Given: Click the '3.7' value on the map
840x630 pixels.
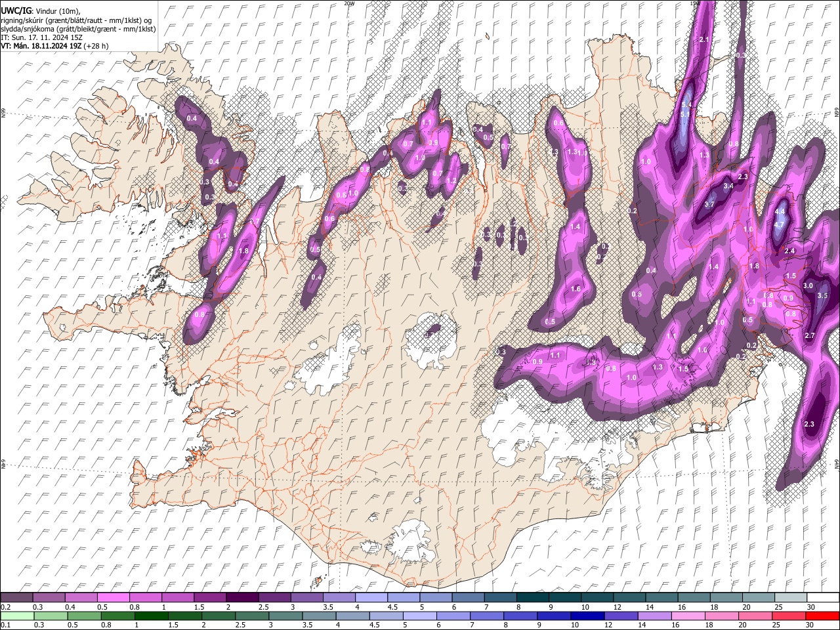Looking at the screenshot, I should (x=709, y=204).
